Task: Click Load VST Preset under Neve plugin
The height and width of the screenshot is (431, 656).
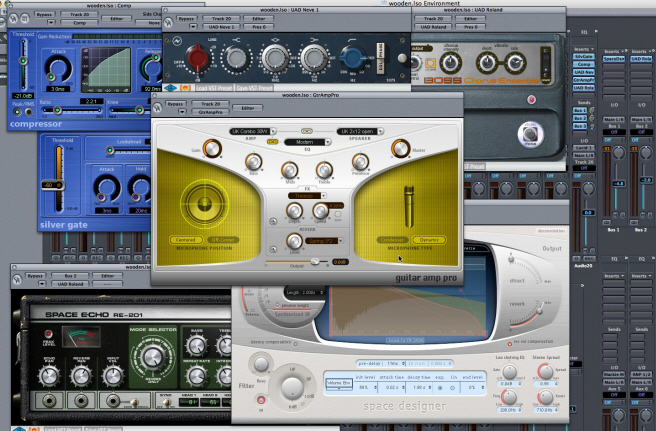Action: tap(215, 88)
